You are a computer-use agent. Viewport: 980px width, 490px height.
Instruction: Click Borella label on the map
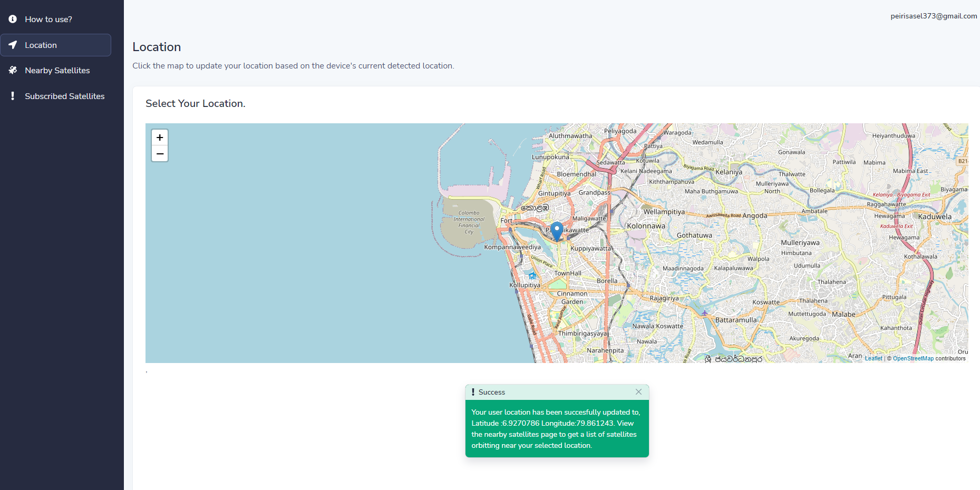[x=607, y=281]
